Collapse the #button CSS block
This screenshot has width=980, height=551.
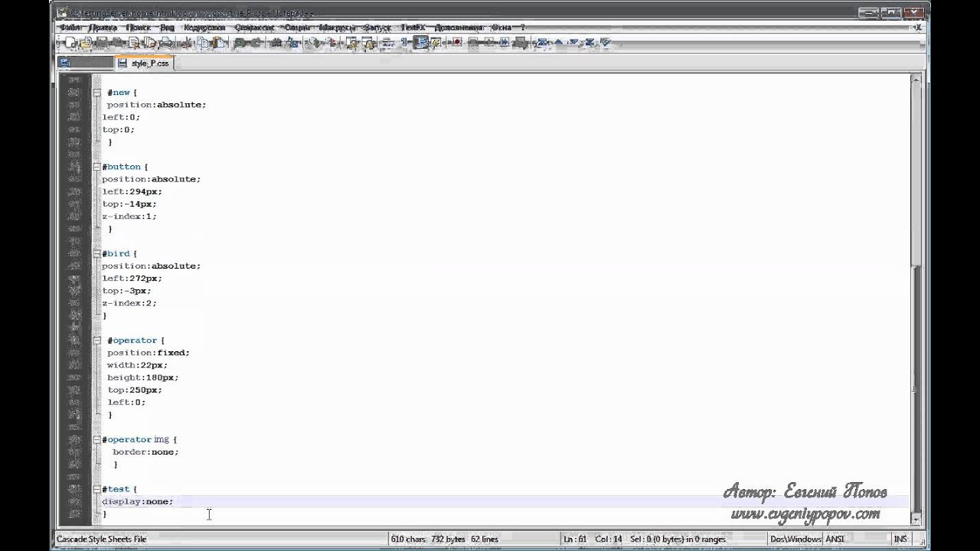coord(97,167)
